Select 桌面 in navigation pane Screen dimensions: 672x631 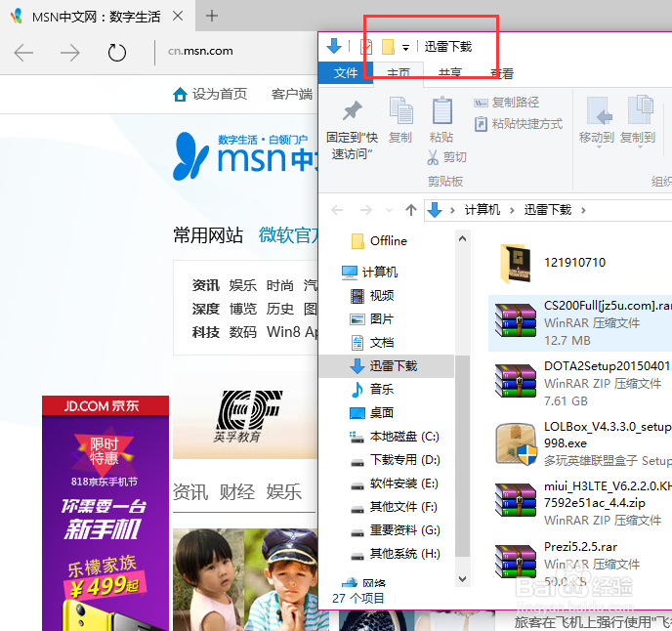372,413
